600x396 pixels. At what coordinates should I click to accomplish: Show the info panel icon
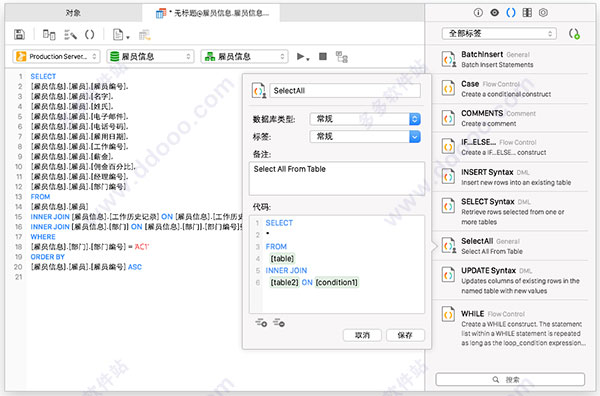coord(478,13)
